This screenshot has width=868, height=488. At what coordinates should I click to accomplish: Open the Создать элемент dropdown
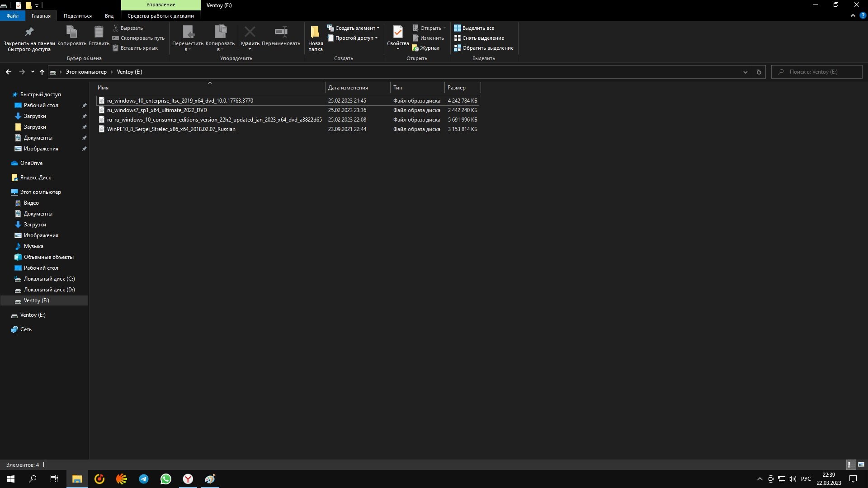click(x=353, y=28)
